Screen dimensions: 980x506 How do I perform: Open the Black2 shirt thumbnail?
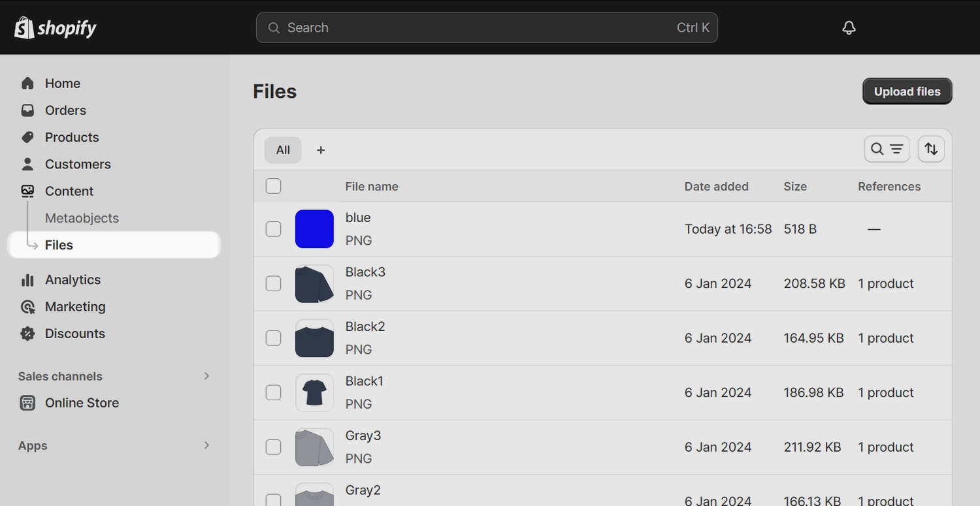[314, 338]
